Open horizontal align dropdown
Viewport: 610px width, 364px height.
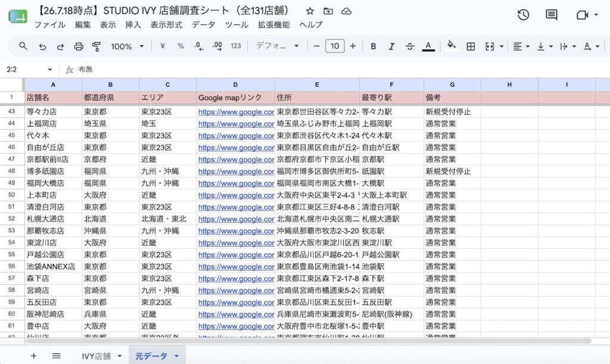coord(521,46)
